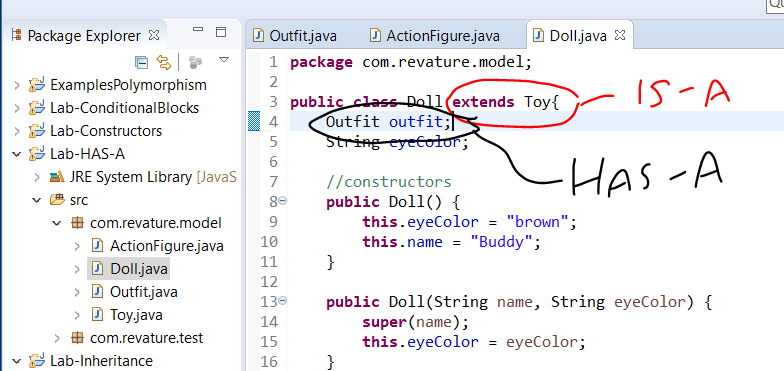The image size is (784, 371).
Task: Click the '//constructors' comment line
Action: [388, 182]
